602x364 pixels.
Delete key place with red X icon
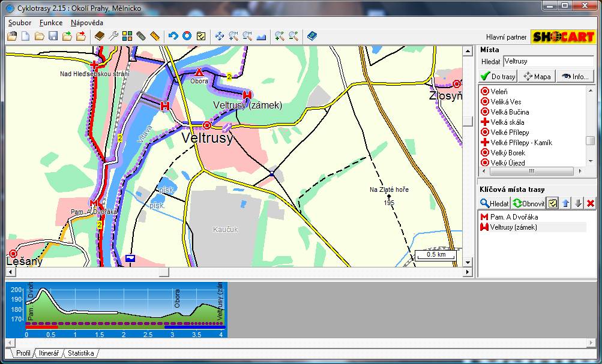tap(590, 203)
